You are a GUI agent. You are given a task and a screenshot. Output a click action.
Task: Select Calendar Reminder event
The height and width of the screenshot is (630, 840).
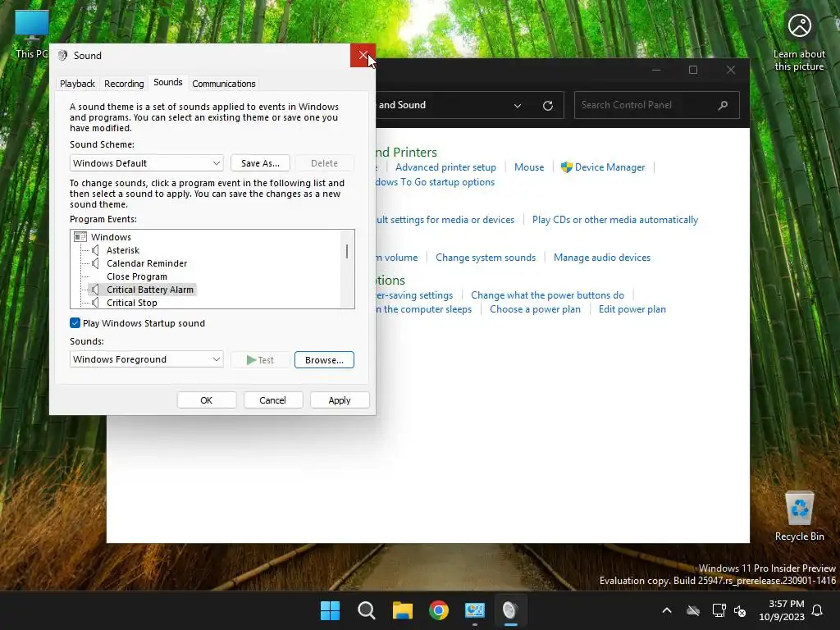pos(147,263)
